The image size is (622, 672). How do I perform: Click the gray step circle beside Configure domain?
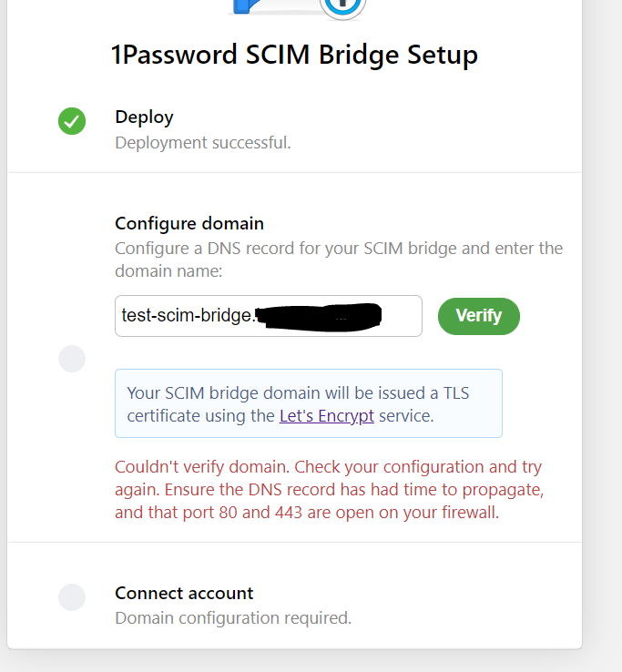[x=72, y=359]
